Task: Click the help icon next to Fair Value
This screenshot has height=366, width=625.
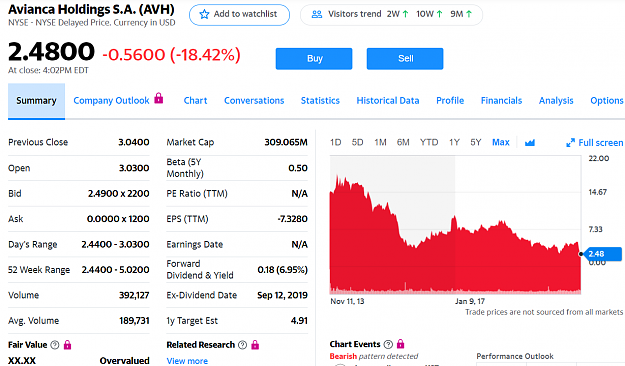Action: click(55, 345)
